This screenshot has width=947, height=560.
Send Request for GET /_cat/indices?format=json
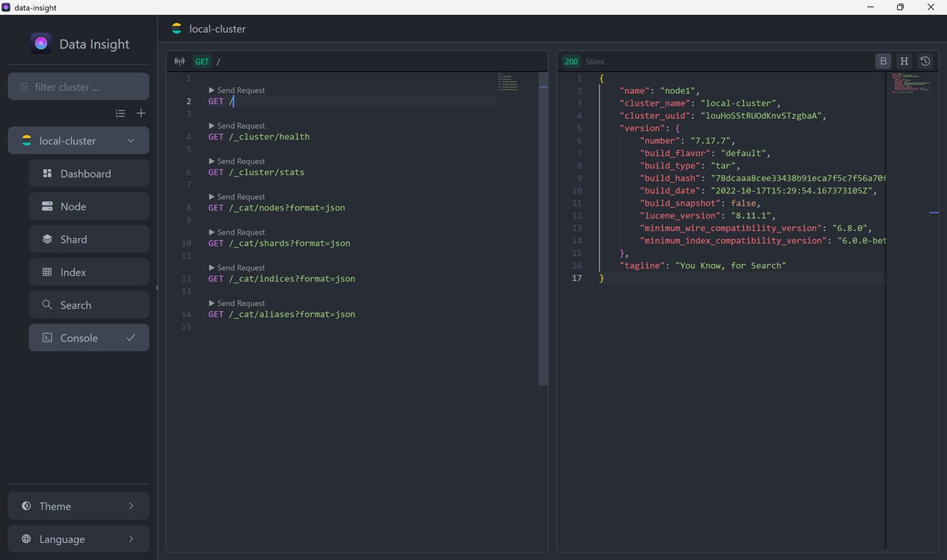236,268
